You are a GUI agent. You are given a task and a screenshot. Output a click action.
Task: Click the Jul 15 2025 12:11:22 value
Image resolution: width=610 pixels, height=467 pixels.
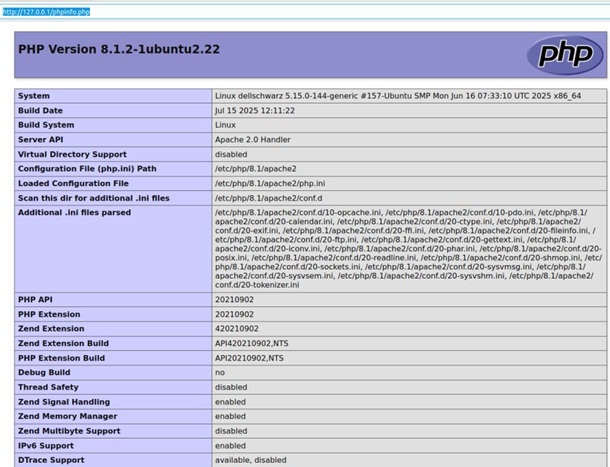point(255,111)
